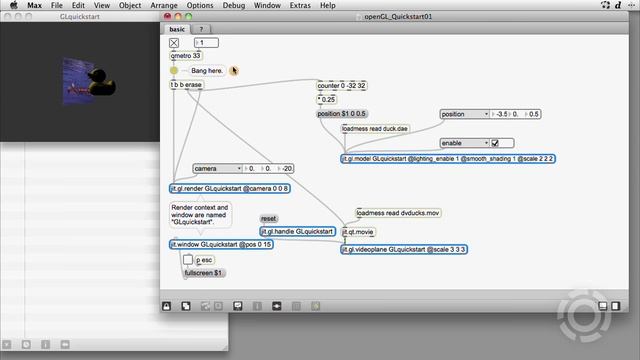640x360 pixels.
Task: Select the jit.qt.movie object
Action: point(358,232)
